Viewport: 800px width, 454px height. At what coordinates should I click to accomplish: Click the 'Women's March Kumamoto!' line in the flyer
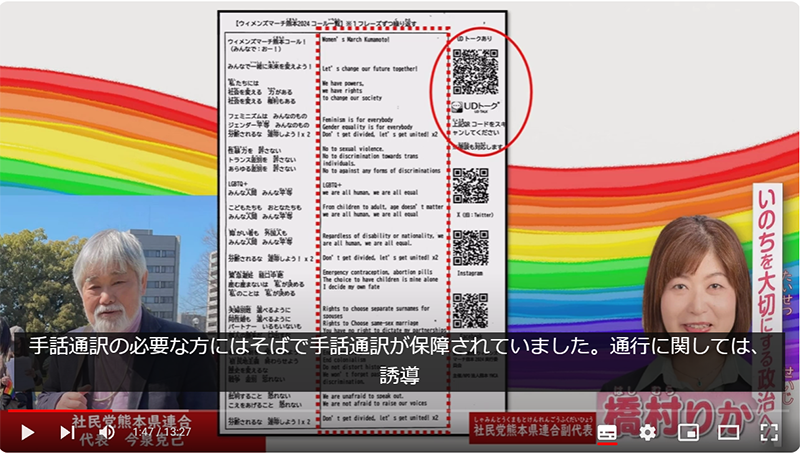[x=356, y=39]
